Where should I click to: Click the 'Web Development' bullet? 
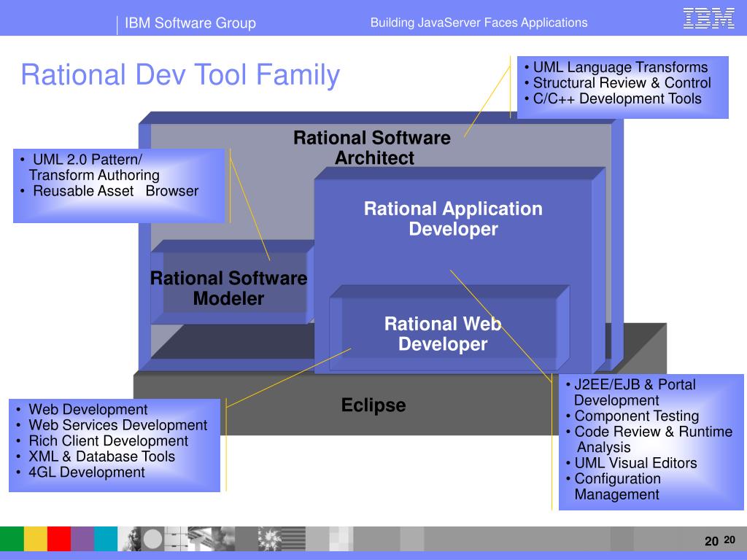(x=82, y=410)
